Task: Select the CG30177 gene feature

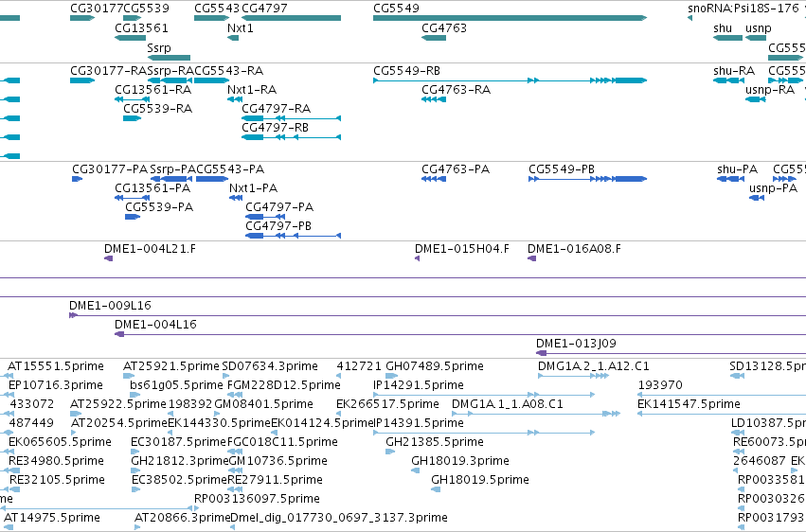Action: pyautogui.click(x=82, y=18)
